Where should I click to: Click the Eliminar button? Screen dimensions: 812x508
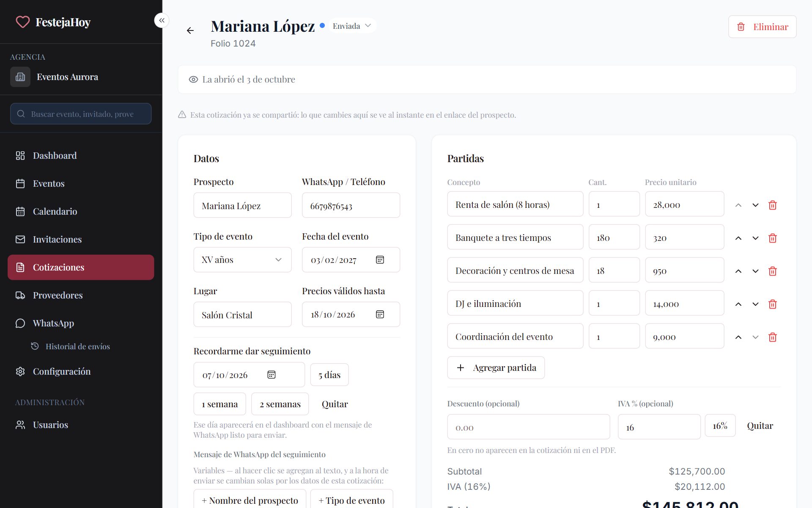pyautogui.click(x=762, y=27)
